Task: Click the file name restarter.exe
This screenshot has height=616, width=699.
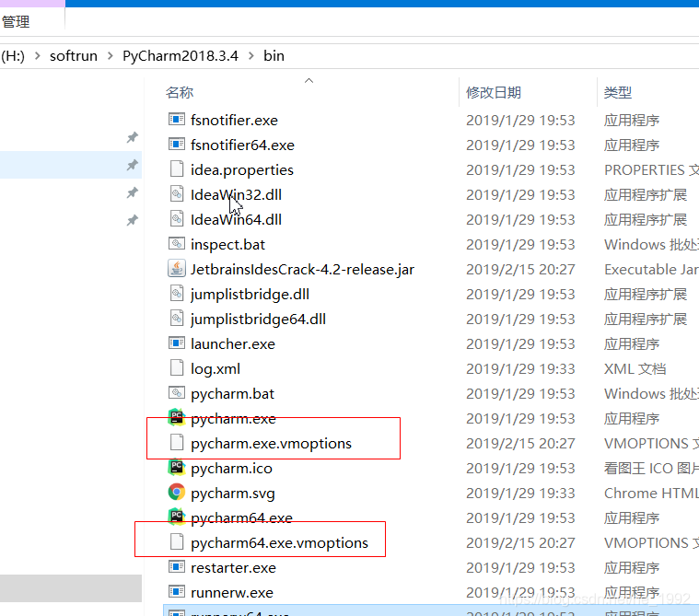Action: 233,568
